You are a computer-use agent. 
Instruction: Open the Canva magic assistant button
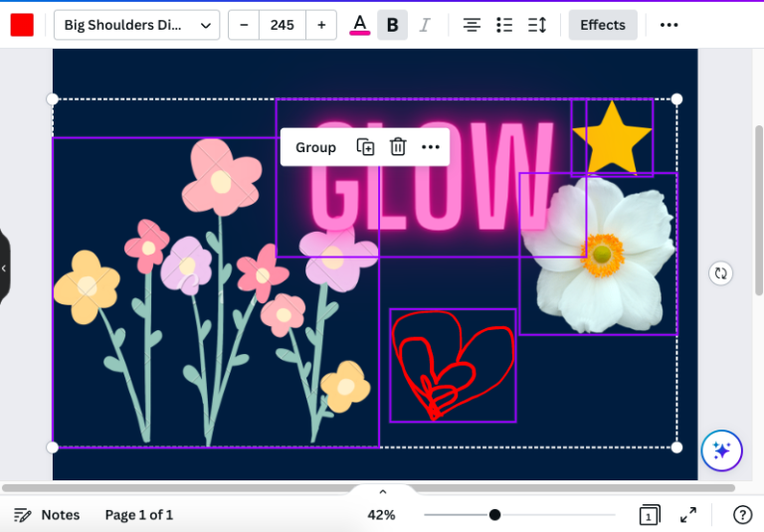pyautogui.click(x=721, y=450)
